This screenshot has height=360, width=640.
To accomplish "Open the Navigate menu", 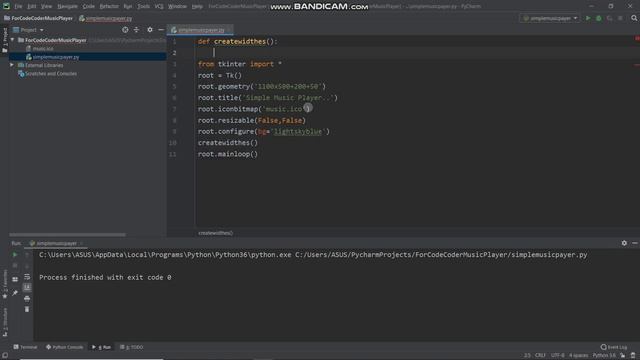I will (67, 7).
